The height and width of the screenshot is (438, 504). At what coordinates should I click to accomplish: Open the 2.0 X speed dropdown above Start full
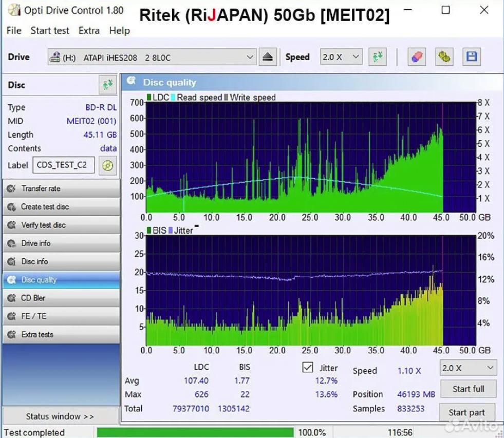pos(468,368)
